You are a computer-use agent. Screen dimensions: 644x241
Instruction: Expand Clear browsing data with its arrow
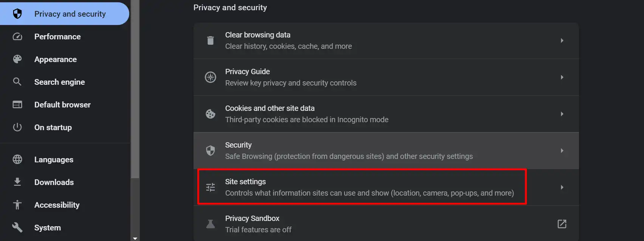coord(562,40)
